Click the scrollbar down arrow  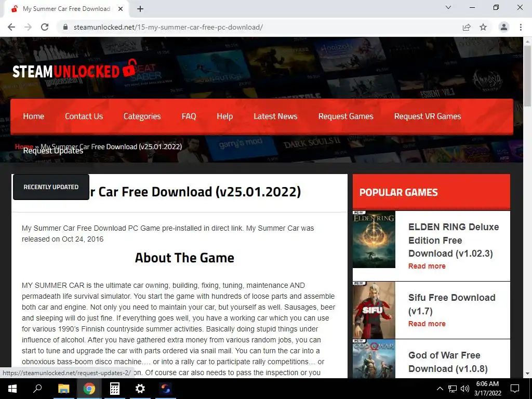[527, 374]
